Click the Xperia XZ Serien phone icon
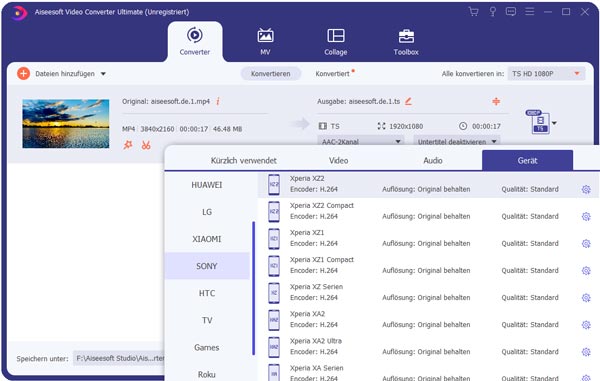600x381 pixels. pos(274,293)
